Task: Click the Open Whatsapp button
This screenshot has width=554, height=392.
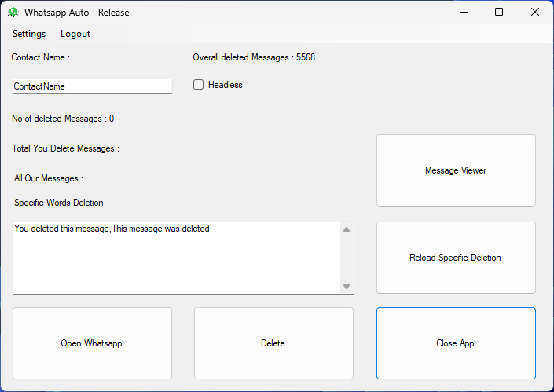Action: pos(92,343)
